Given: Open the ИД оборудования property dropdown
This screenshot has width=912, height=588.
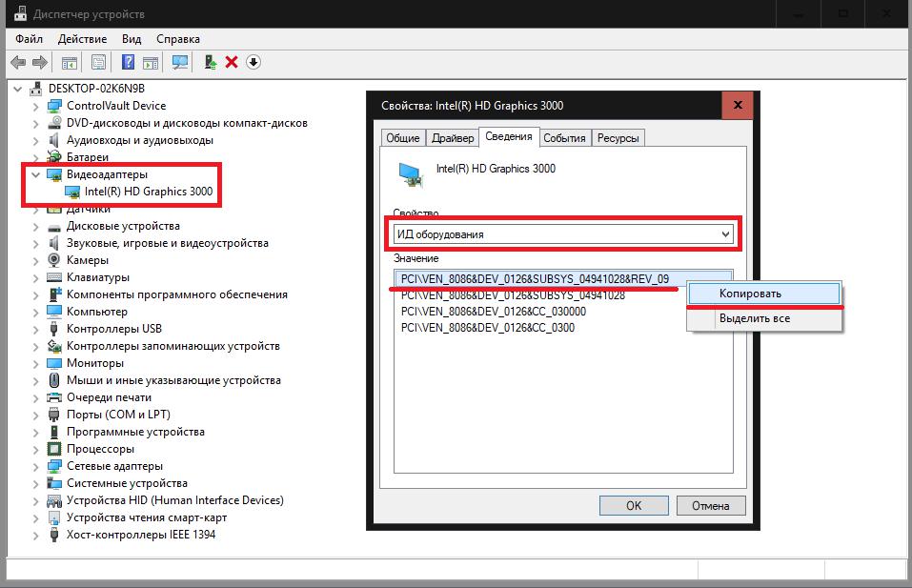Looking at the screenshot, I should 563,234.
